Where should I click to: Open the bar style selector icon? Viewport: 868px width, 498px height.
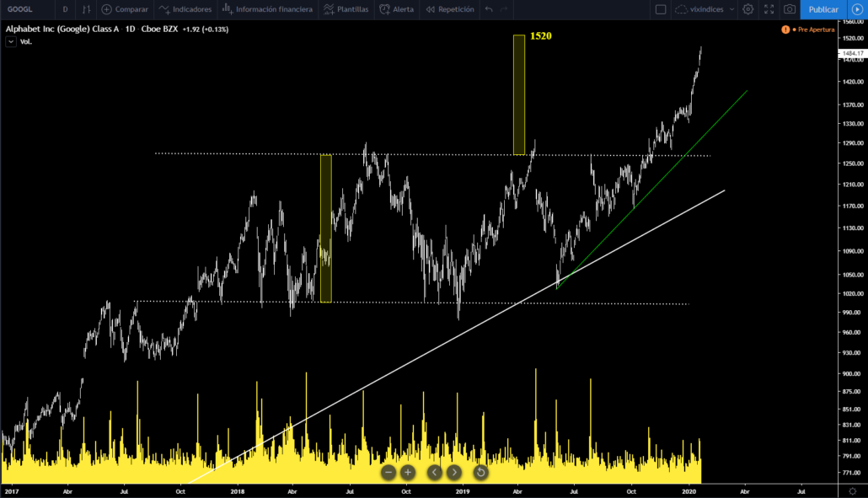pos(86,9)
